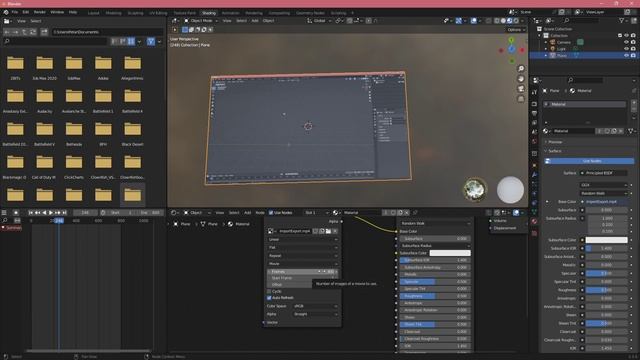Jump to timeline end frame
640x360 pixels.
click(64, 213)
